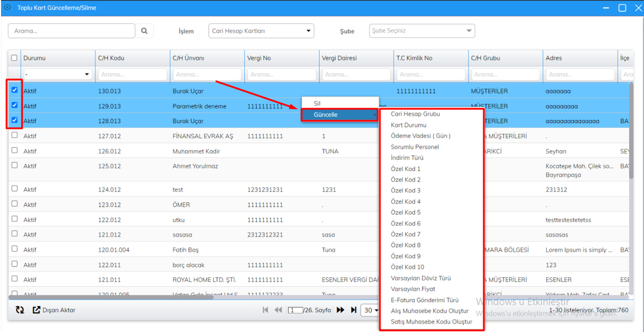Choose Kart Durumu in the submenu

pos(408,125)
